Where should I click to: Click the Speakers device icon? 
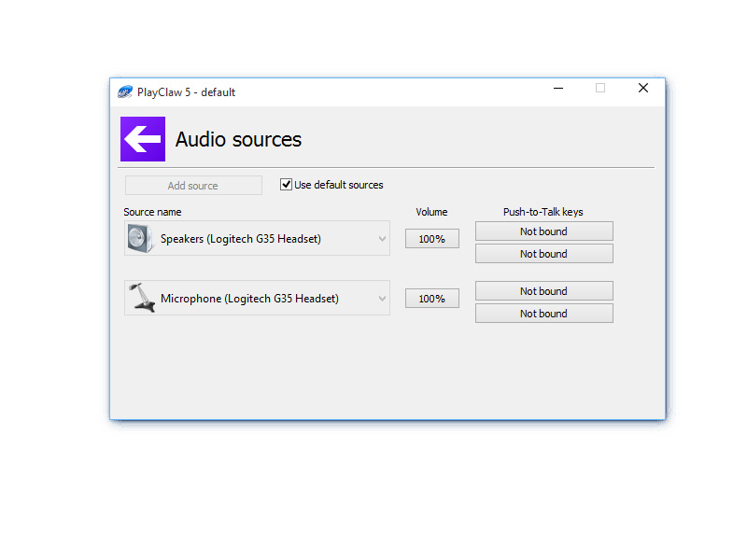pyautogui.click(x=140, y=239)
